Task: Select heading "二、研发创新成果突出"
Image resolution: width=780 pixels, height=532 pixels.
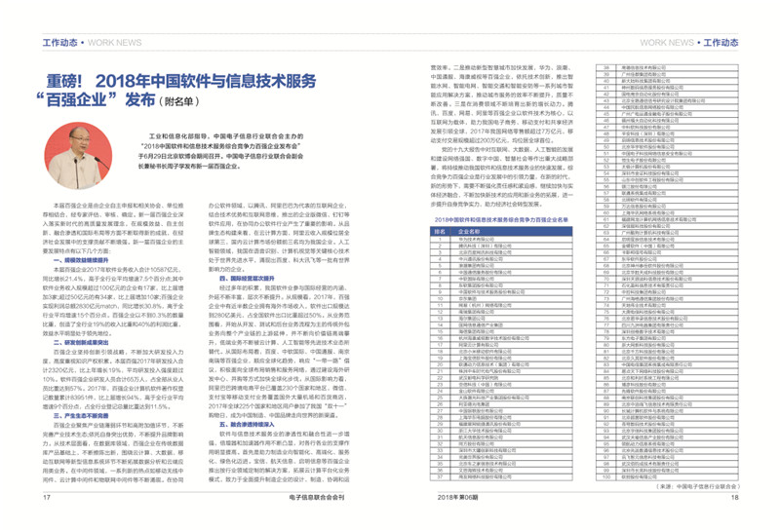Action: pyautogui.click(x=81, y=343)
